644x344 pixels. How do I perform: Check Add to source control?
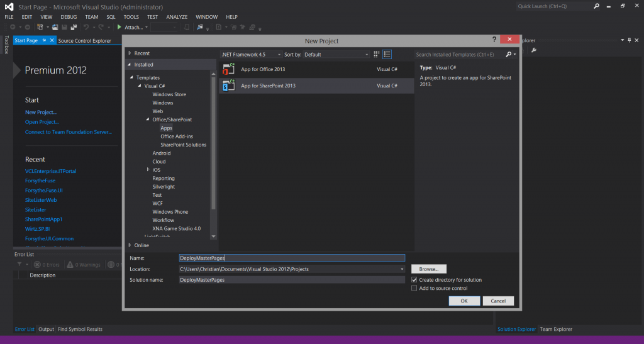tap(414, 288)
